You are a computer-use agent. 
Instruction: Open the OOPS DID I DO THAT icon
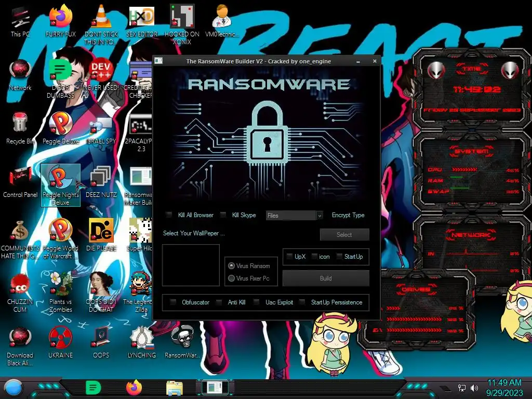coord(101,292)
